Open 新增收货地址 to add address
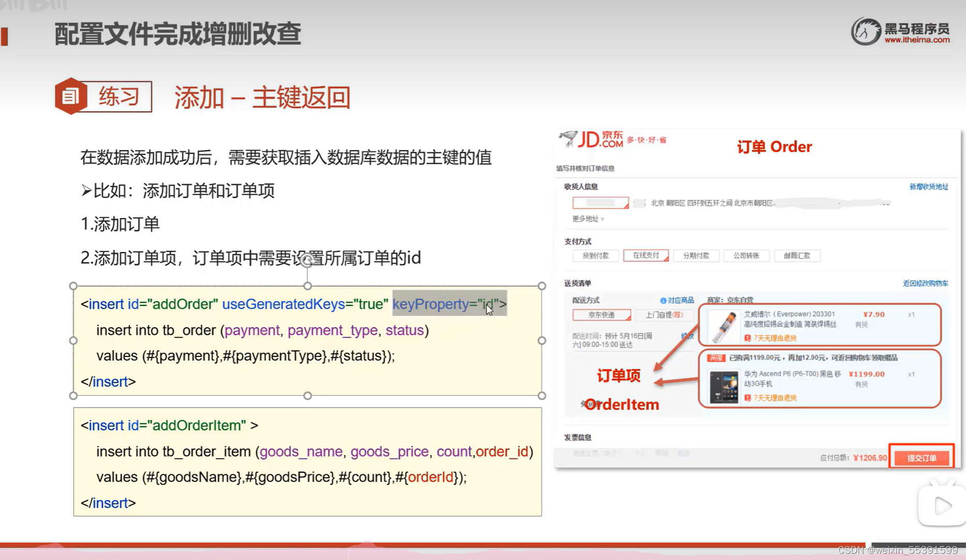This screenshot has height=560, width=966. [x=928, y=186]
